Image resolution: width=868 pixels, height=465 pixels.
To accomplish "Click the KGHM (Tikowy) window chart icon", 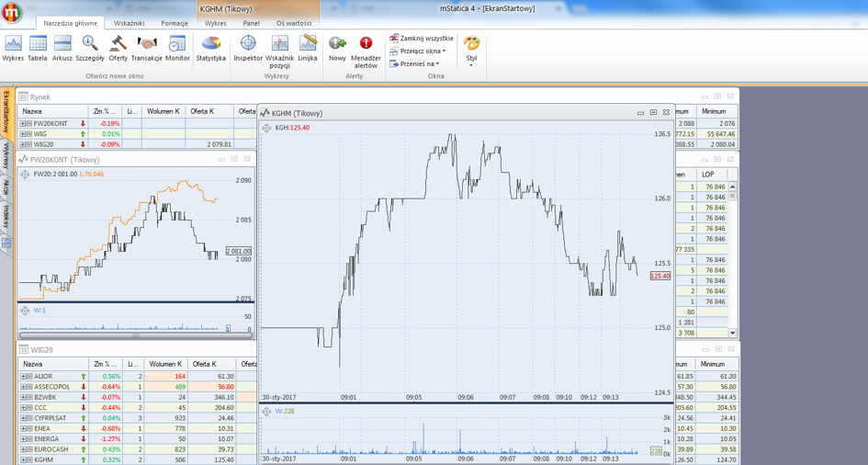I will (x=265, y=113).
